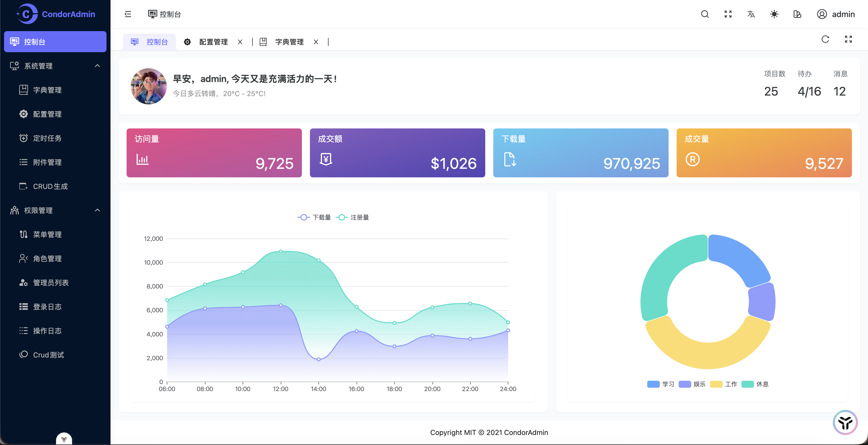The image size is (868, 445).
Task: Click the admin avatar picture
Action: point(149,86)
